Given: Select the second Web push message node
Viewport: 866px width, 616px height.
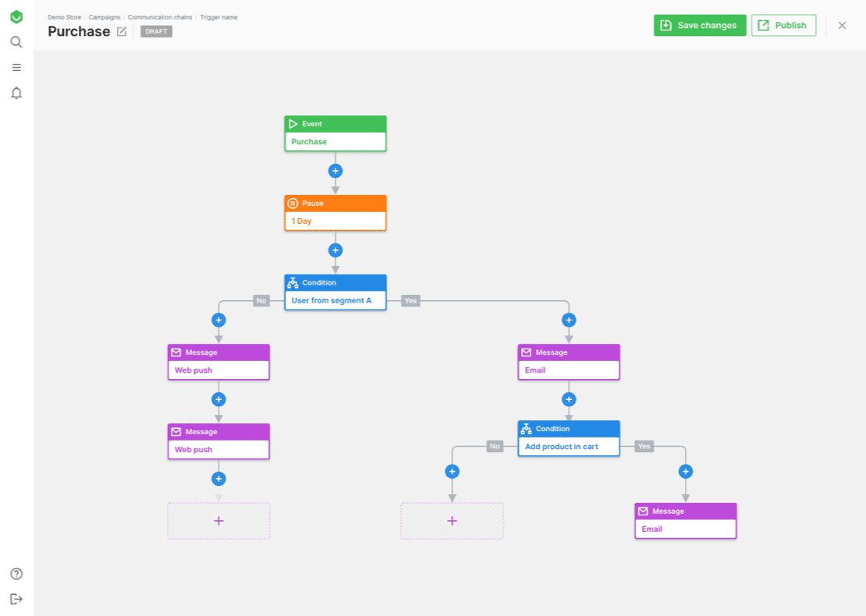Looking at the screenshot, I should pyautogui.click(x=218, y=441).
